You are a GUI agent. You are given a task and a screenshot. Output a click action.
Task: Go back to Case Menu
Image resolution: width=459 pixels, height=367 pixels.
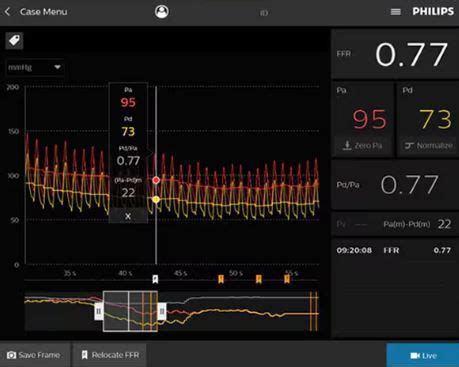tap(36, 12)
